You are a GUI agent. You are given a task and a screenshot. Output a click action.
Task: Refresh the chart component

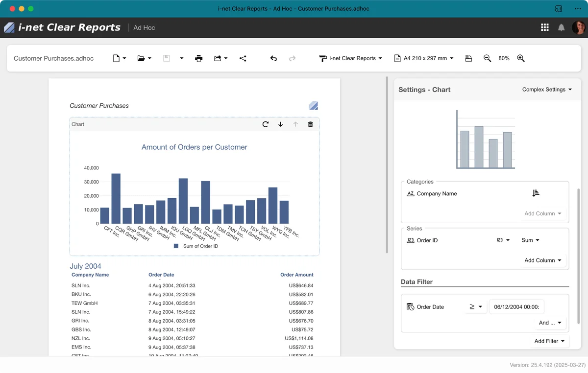click(265, 124)
